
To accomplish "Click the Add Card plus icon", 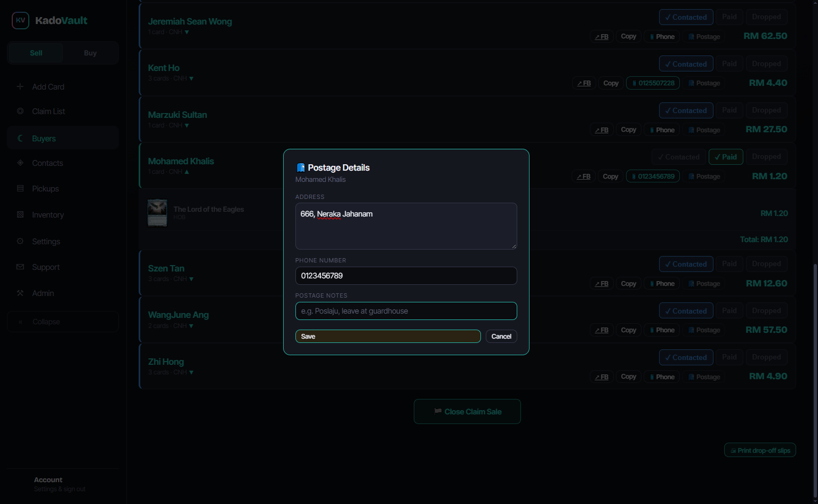I will [20, 86].
